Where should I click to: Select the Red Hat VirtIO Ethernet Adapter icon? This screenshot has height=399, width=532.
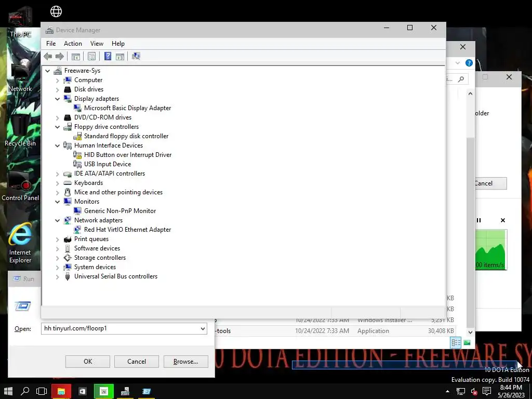tap(77, 230)
